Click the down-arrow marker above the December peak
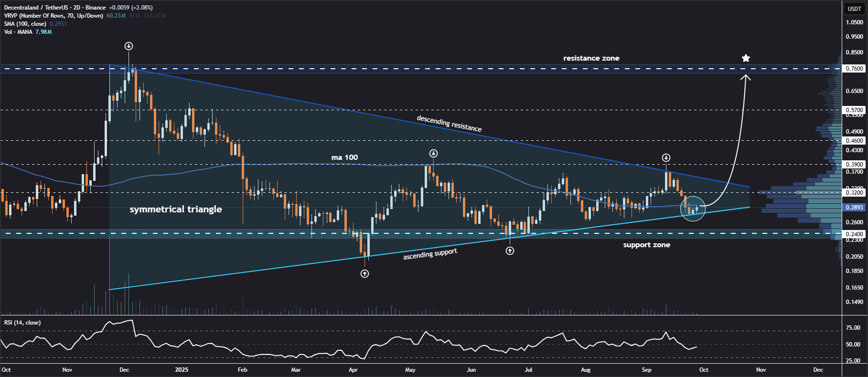Viewport: 868px width, 377px height. (129, 46)
